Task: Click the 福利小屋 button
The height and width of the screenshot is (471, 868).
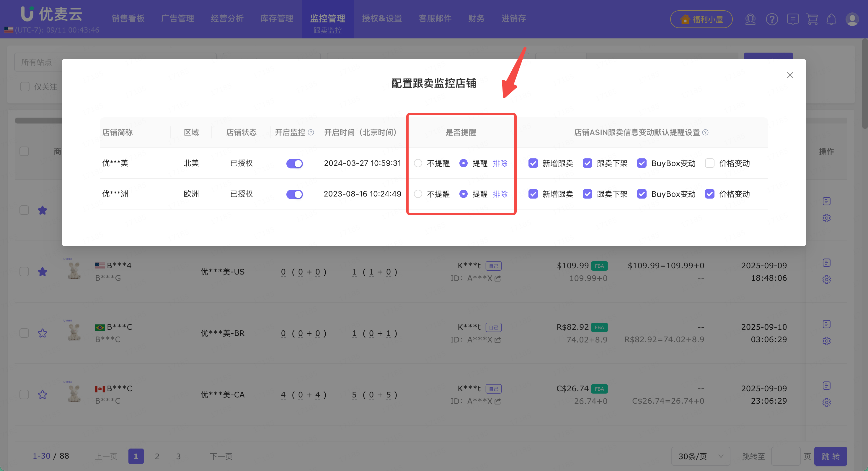Action: [x=701, y=19]
